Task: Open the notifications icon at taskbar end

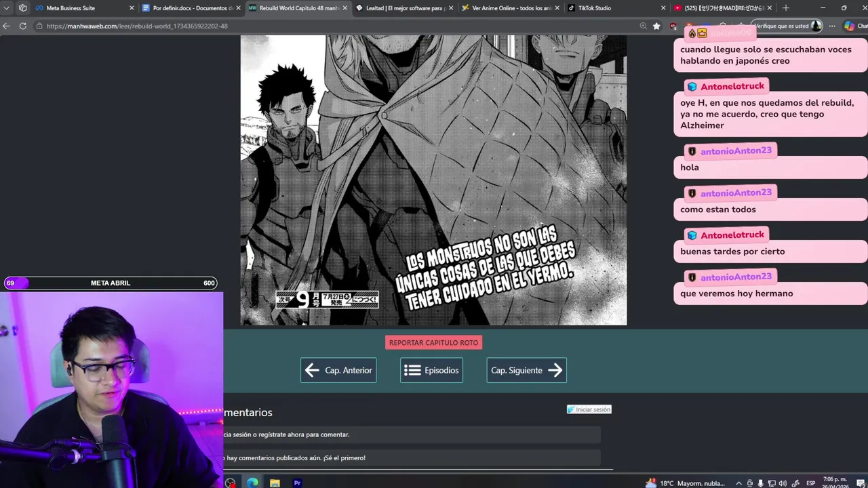Action: [x=860, y=483]
